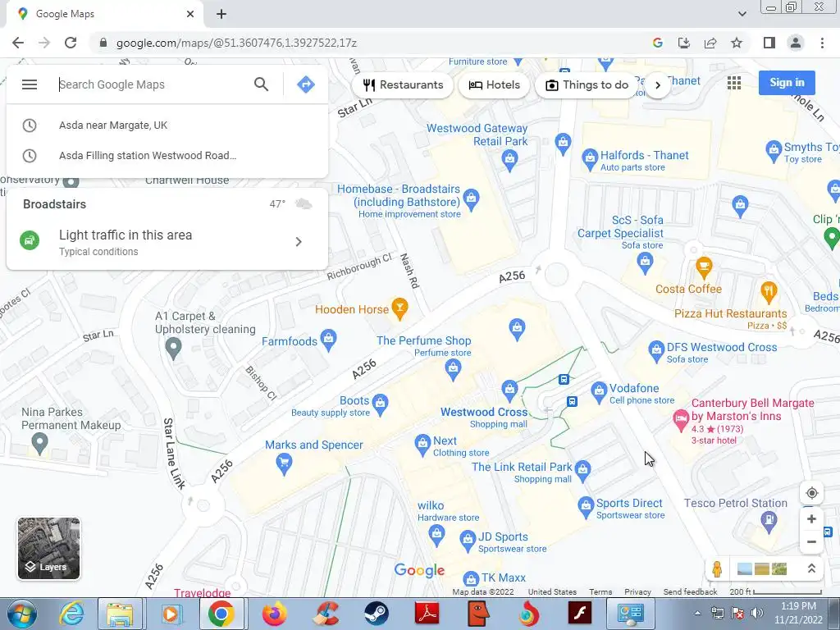The width and height of the screenshot is (840, 630).
Task: Open the Terms link
Action: 600,592
